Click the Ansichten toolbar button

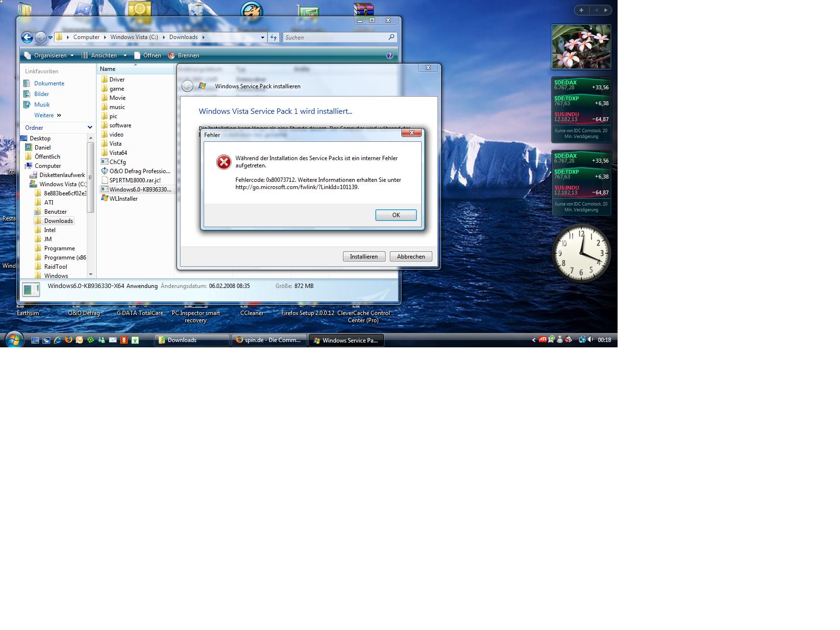[99, 55]
